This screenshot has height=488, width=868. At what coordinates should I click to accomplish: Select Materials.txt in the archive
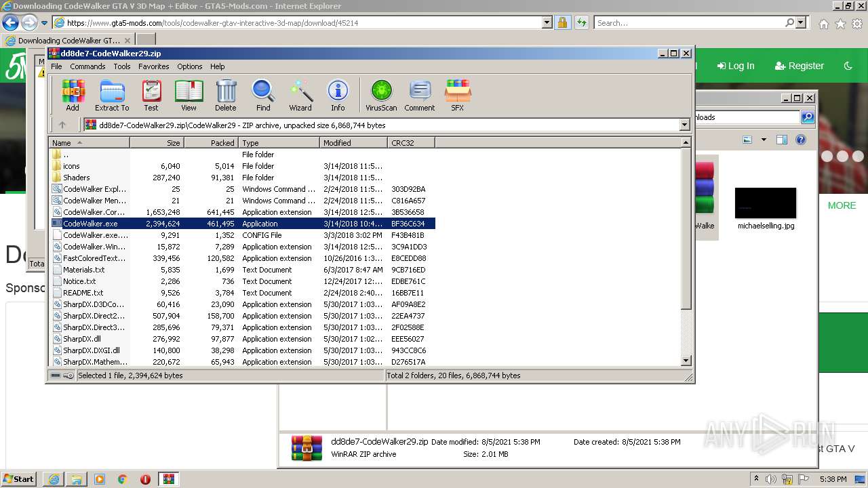242,270
